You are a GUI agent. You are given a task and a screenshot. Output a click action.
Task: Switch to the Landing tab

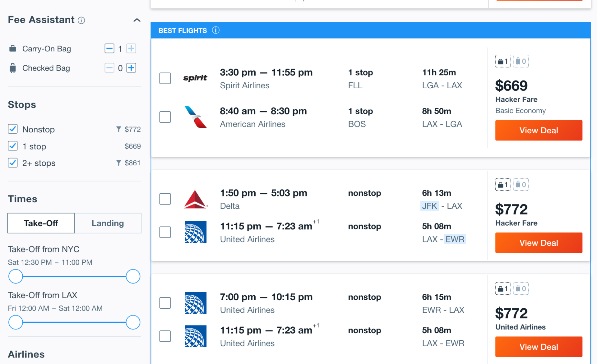click(x=107, y=223)
